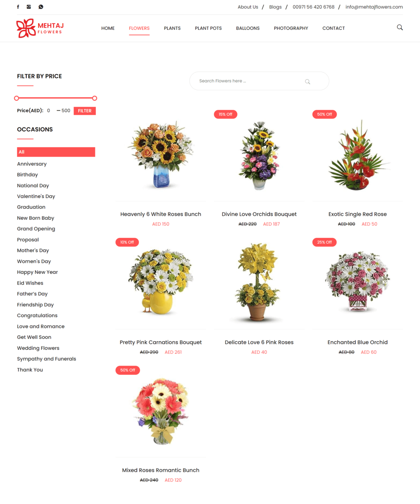This screenshot has height=504, width=420.
Task: Select the Valentine's Day occasion
Action: tap(36, 197)
